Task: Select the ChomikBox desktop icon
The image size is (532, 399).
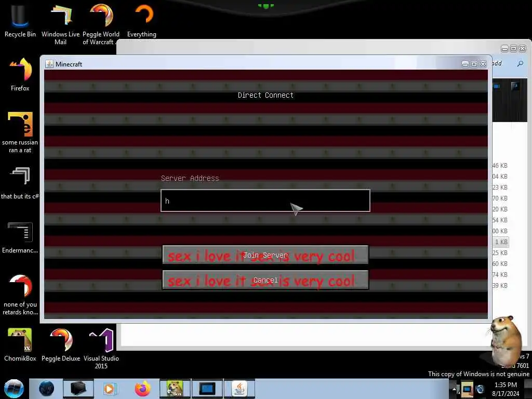Action: [x=20, y=345]
